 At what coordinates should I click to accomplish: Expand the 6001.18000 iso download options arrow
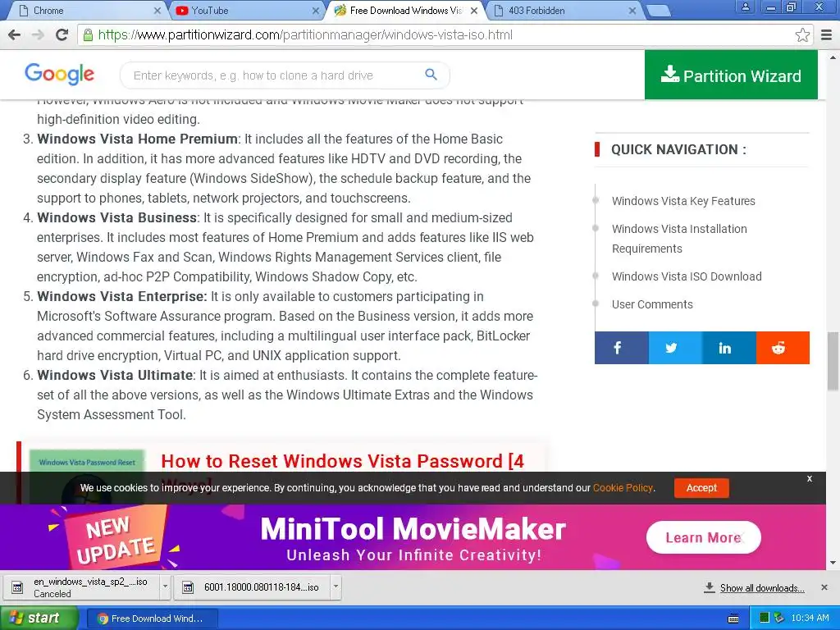tap(336, 587)
